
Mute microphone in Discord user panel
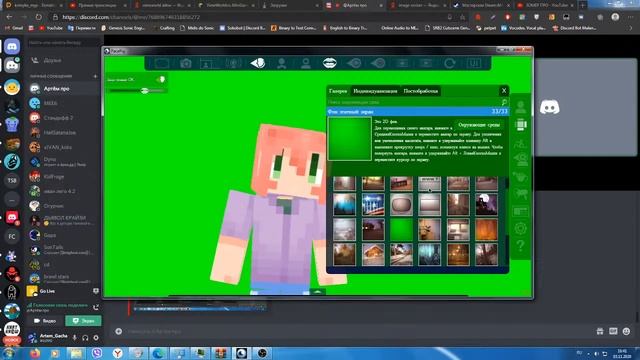[75, 338]
